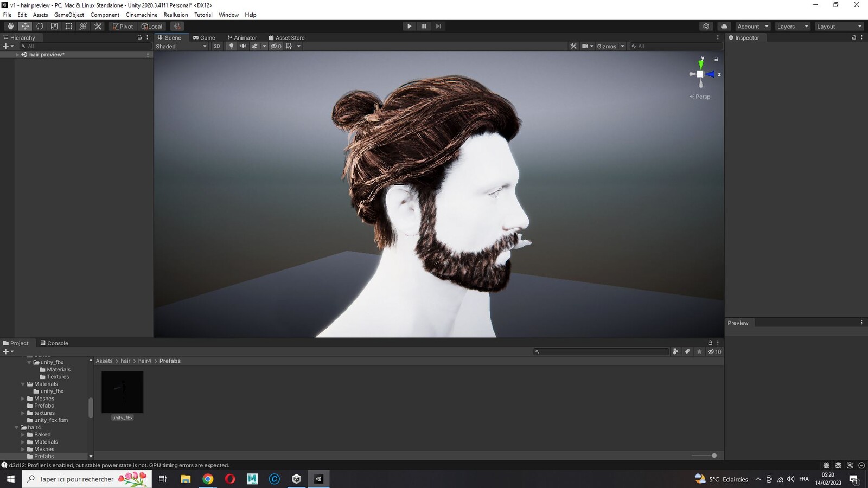This screenshot has height=488, width=868.
Task: Select the unity_fbx prefab thumbnail
Action: coord(123,393)
